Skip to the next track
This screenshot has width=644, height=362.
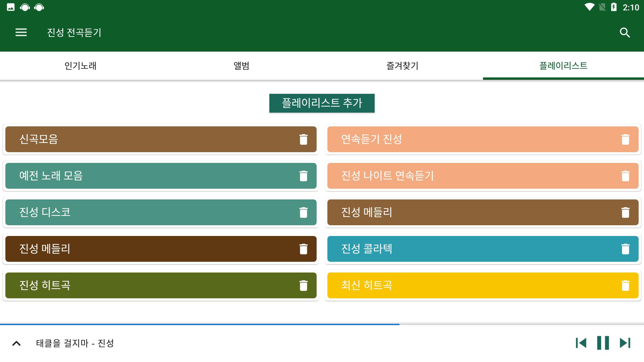point(625,343)
